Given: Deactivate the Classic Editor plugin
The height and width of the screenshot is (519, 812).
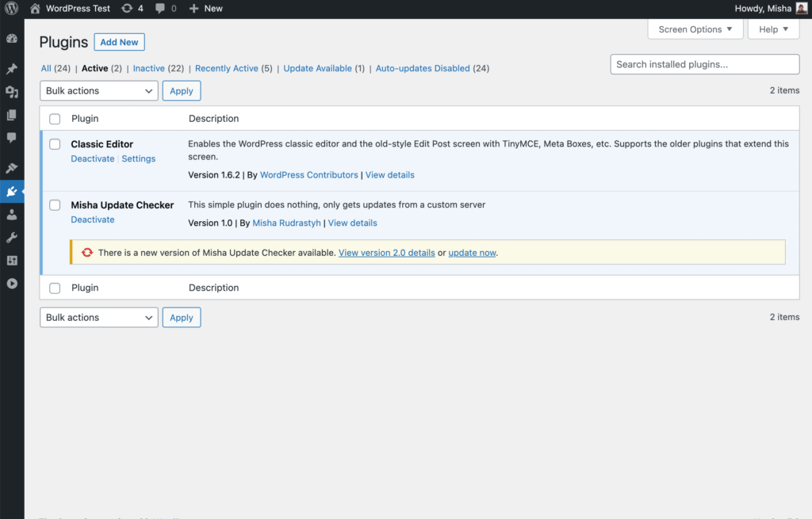Looking at the screenshot, I should pyautogui.click(x=93, y=158).
